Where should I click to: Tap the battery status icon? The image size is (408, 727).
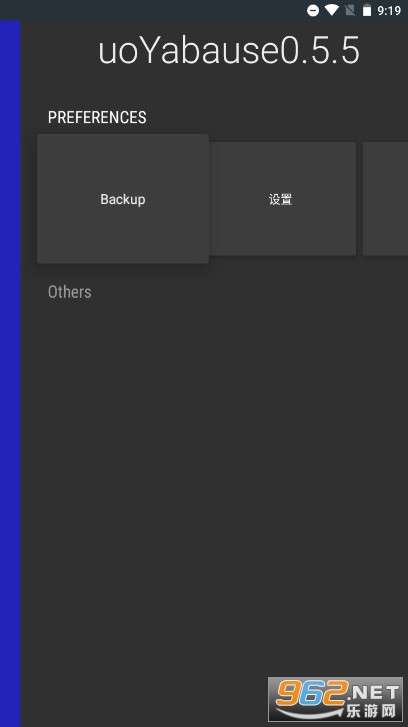pyautogui.click(x=367, y=10)
